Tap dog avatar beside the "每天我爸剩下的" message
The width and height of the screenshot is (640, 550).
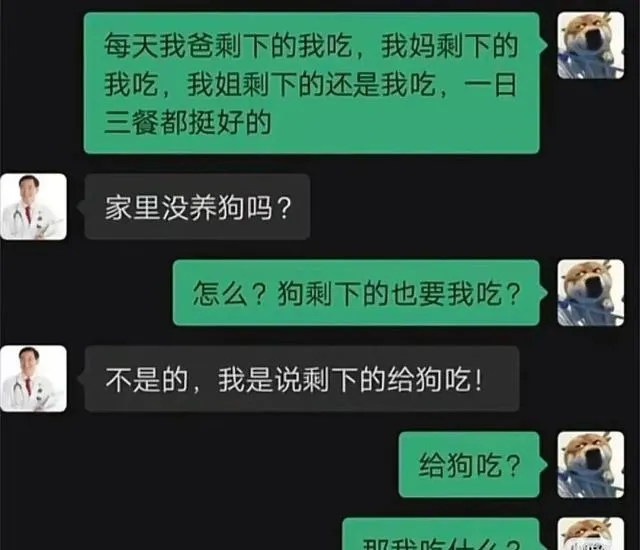(x=591, y=45)
